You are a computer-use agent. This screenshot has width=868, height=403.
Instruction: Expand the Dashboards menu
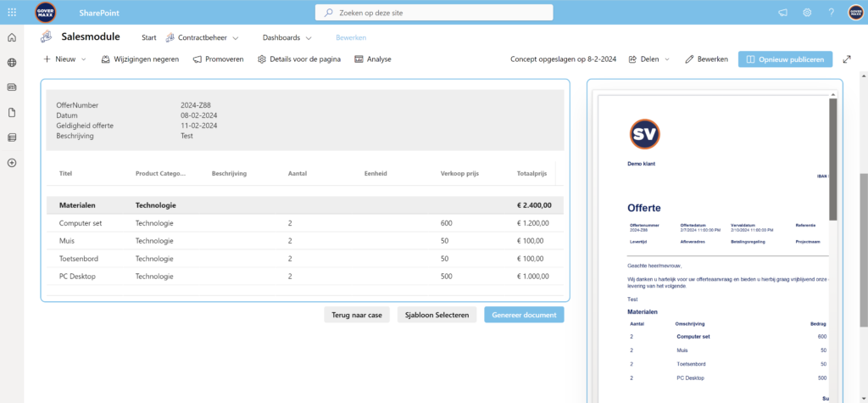click(287, 38)
